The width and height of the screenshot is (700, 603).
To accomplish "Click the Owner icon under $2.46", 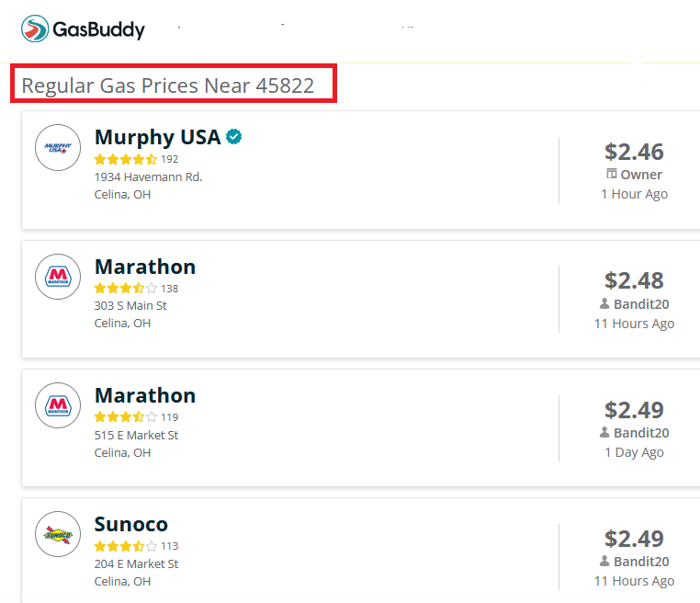I will [612, 175].
